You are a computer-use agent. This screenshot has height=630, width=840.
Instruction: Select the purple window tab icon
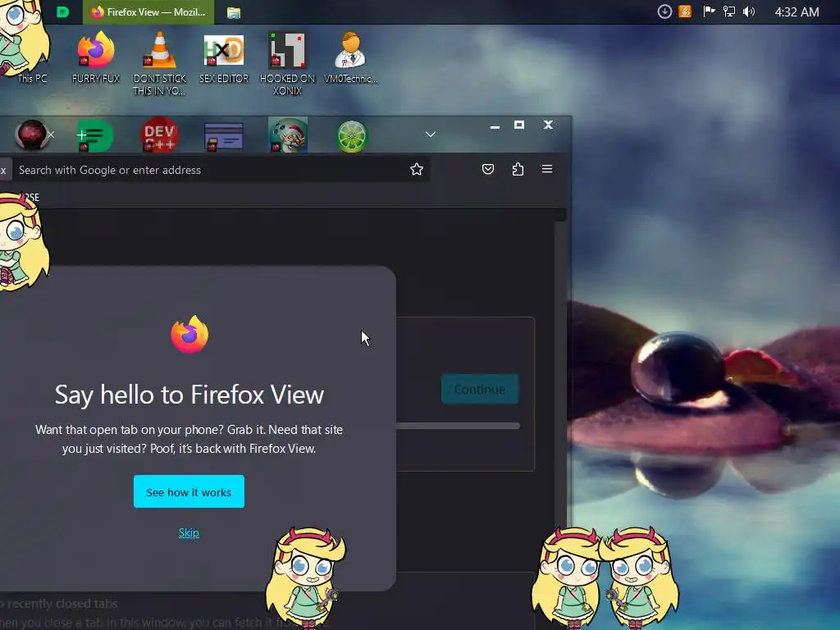(223, 136)
